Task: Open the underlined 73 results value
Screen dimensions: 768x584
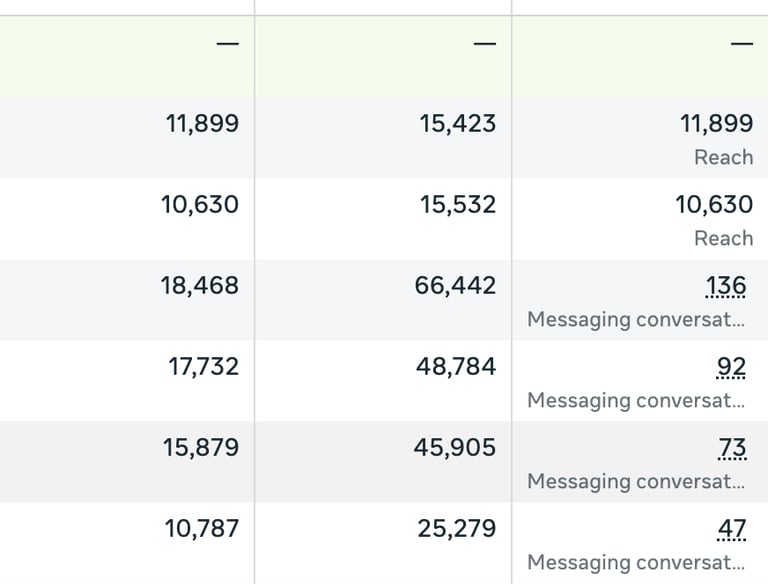Action: coord(732,448)
